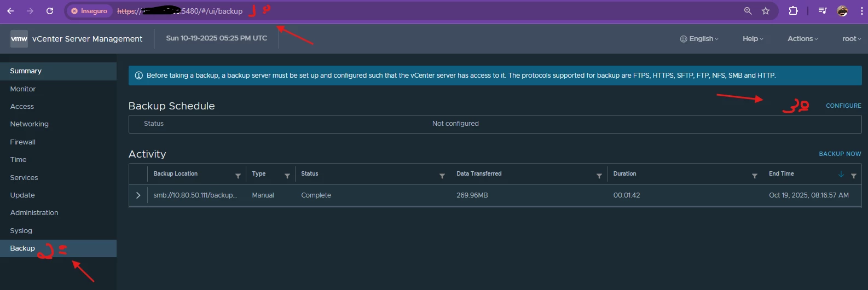This screenshot has width=868, height=290.
Task: Sort by End Time column header
Action: click(781, 173)
